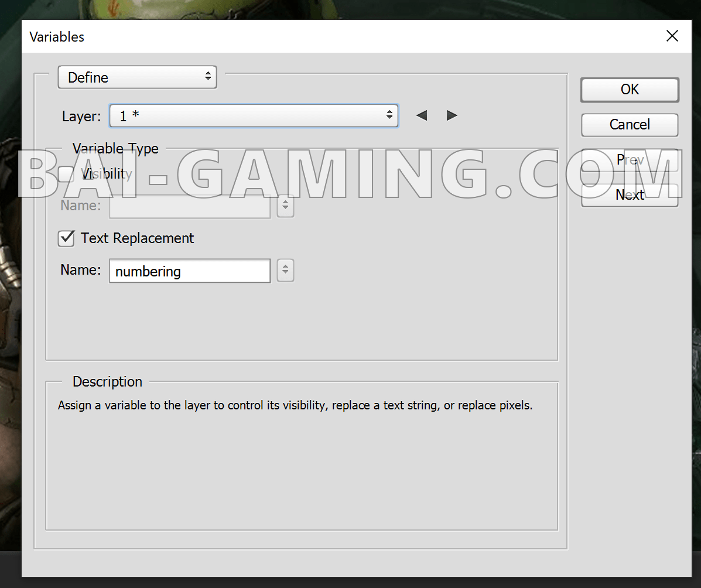Click the Cancel button

[630, 125]
